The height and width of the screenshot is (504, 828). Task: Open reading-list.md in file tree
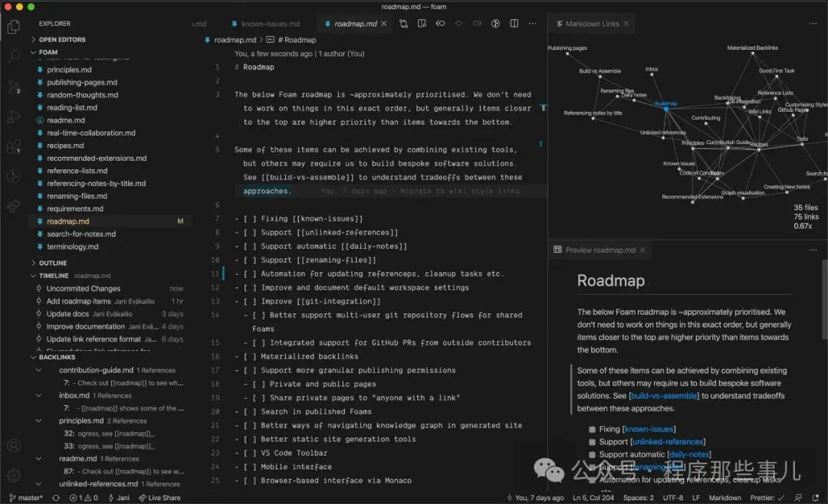click(72, 108)
